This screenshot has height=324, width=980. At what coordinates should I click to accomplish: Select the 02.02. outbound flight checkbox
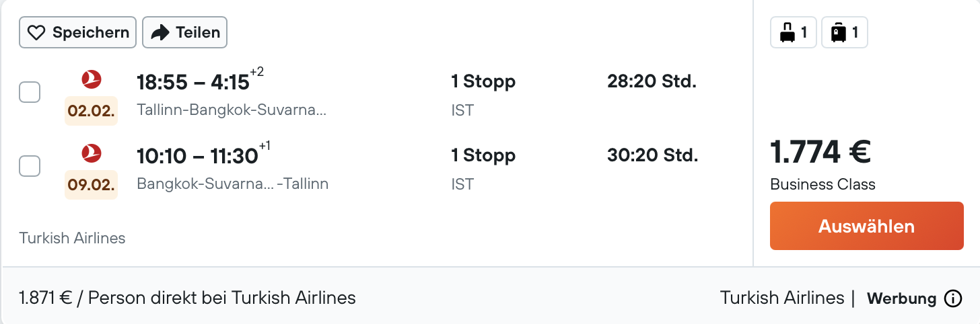pos(30,92)
